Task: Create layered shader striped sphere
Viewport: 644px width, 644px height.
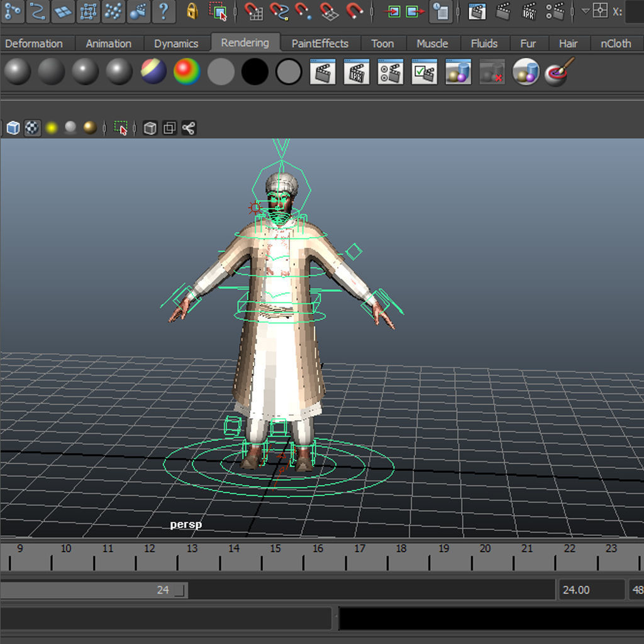Action: click(153, 72)
